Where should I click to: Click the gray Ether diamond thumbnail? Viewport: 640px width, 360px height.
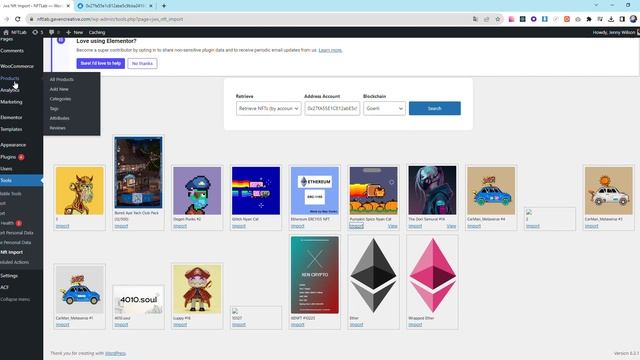[x=373, y=276]
